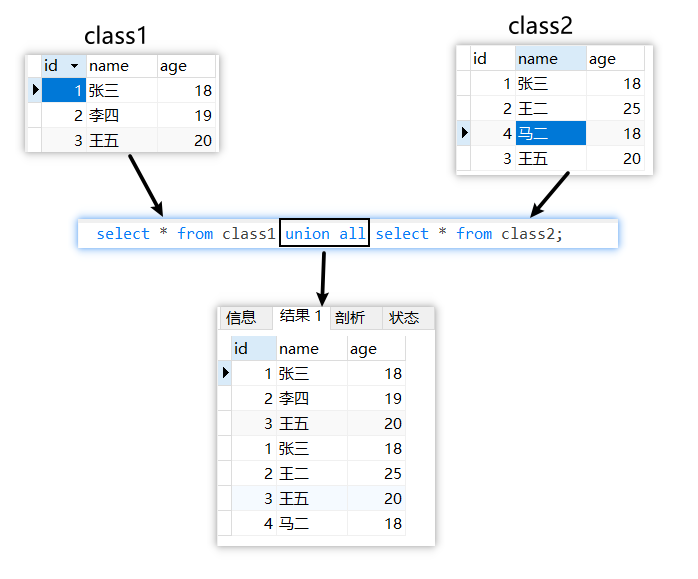Screen dimensions: 698x579
Task: Select age 20 cell in class1 table
Action: tap(186, 140)
